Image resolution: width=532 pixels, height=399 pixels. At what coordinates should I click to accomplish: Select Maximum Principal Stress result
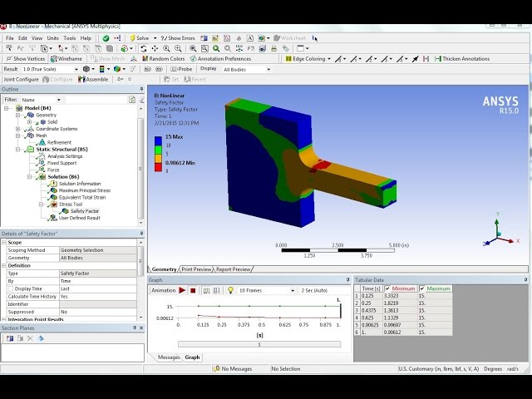pyautogui.click(x=85, y=190)
